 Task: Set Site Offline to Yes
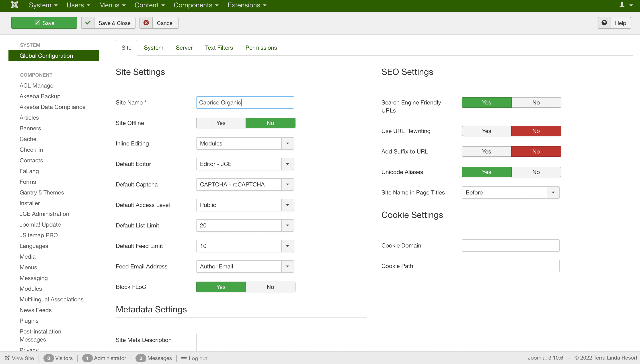click(x=221, y=123)
